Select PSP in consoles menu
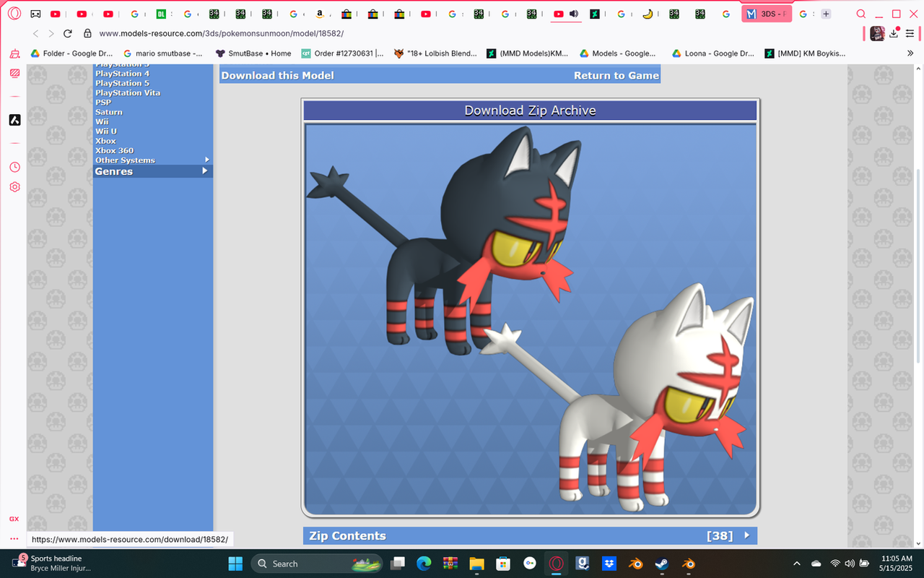The height and width of the screenshot is (578, 924). 103,103
